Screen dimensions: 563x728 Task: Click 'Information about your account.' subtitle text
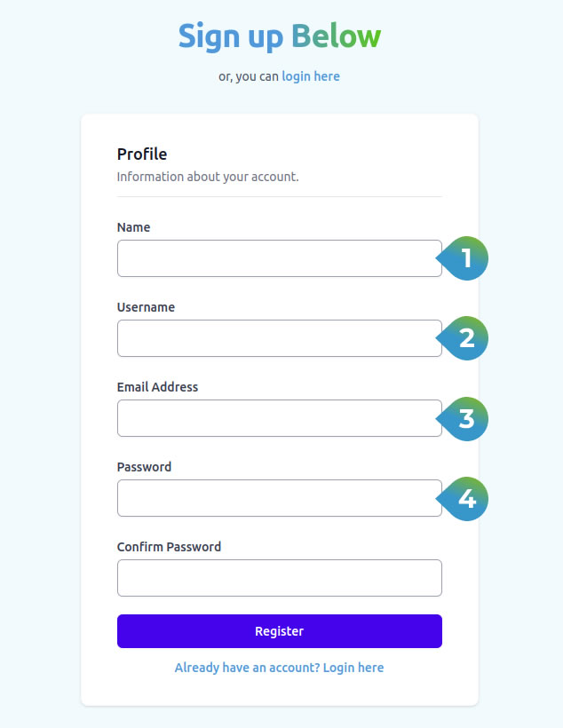tap(208, 177)
